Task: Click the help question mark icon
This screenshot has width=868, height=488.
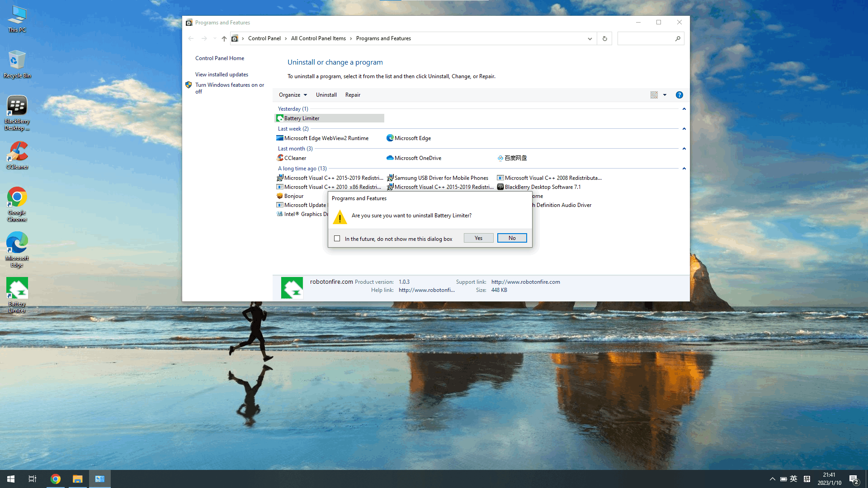Action: (x=679, y=95)
